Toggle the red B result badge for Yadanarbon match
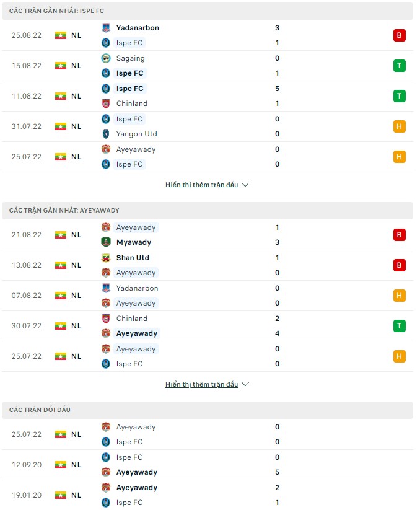Image resolution: width=420 pixels, height=510 pixels. pos(400,35)
